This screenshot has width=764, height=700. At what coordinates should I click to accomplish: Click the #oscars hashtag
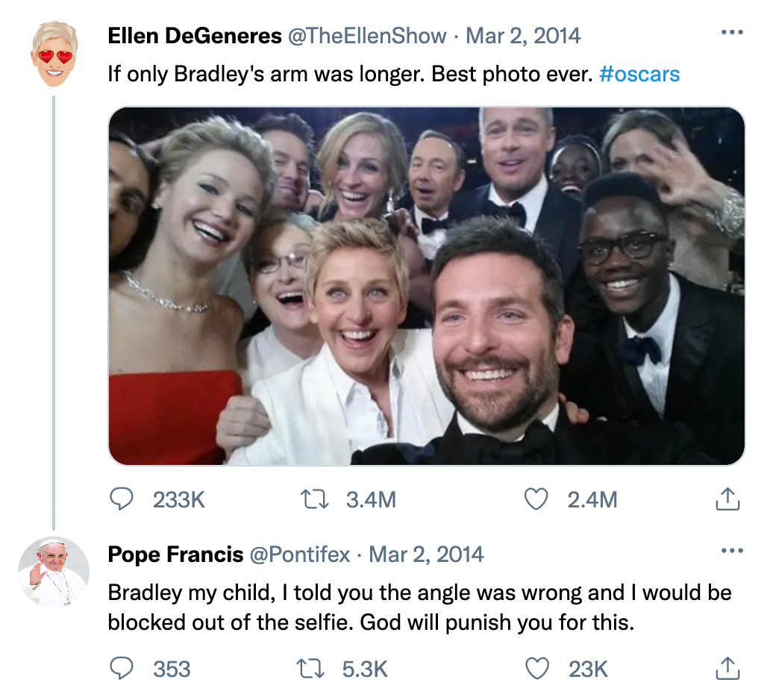(639, 74)
